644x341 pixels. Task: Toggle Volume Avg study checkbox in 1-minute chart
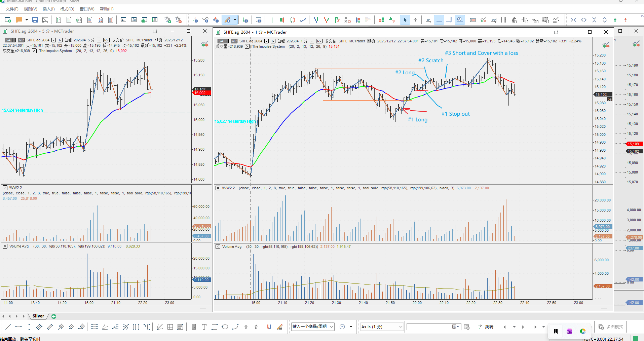click(218, 247)
